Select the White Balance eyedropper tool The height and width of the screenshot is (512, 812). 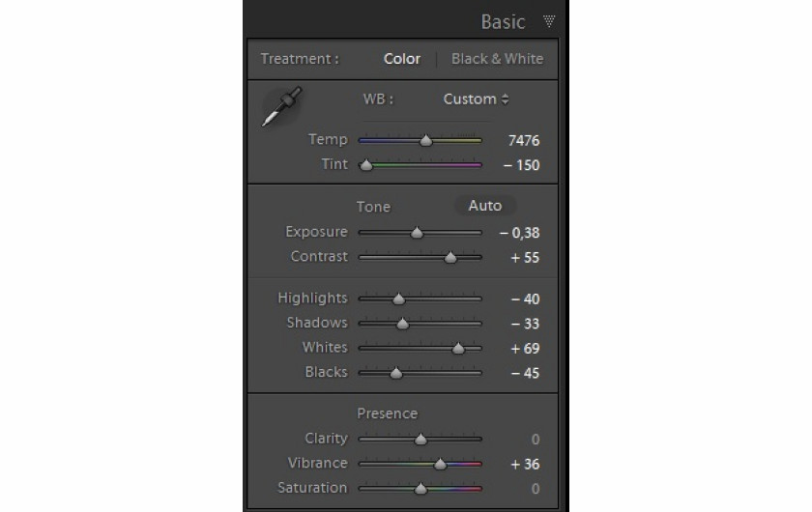pyautogui.click(x=281, y=106)
